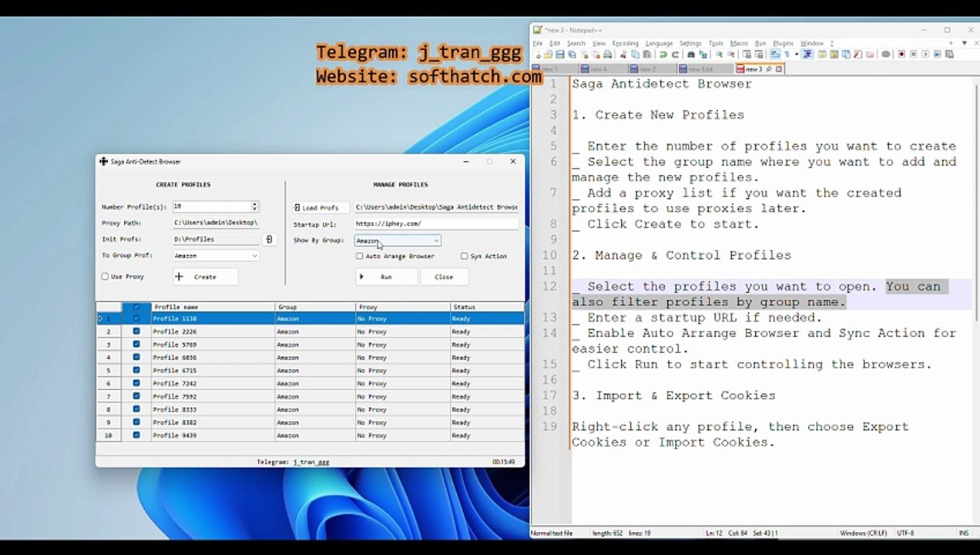Click the Copy icon in Notepad++ toolbar

click(635, 55)
